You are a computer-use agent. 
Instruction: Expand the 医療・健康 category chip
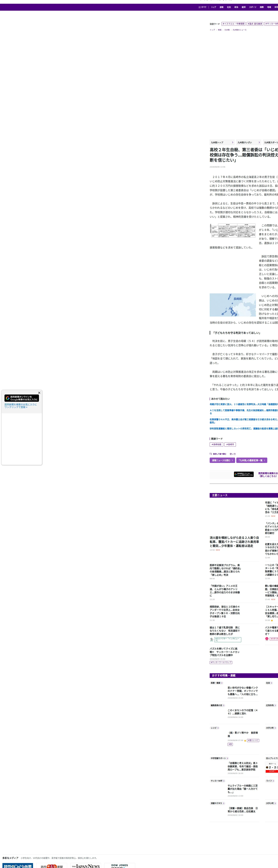click(x=217, y=683)
